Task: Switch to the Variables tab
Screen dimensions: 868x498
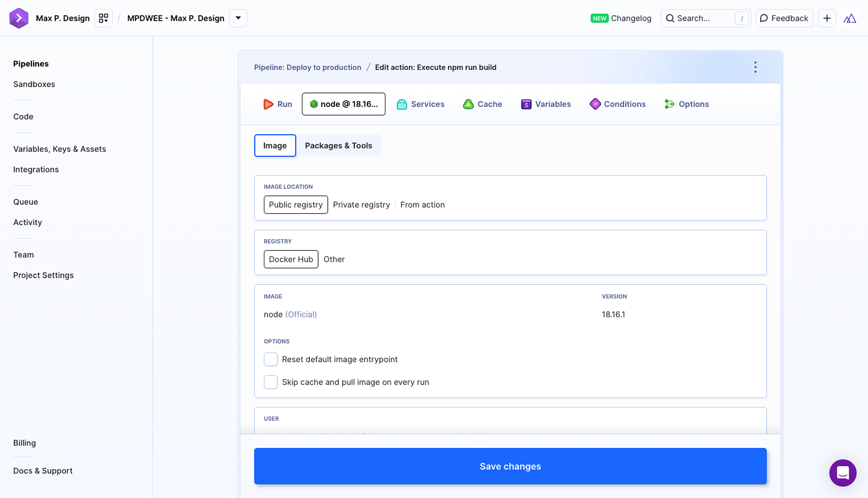Action: tap(546, 104)
